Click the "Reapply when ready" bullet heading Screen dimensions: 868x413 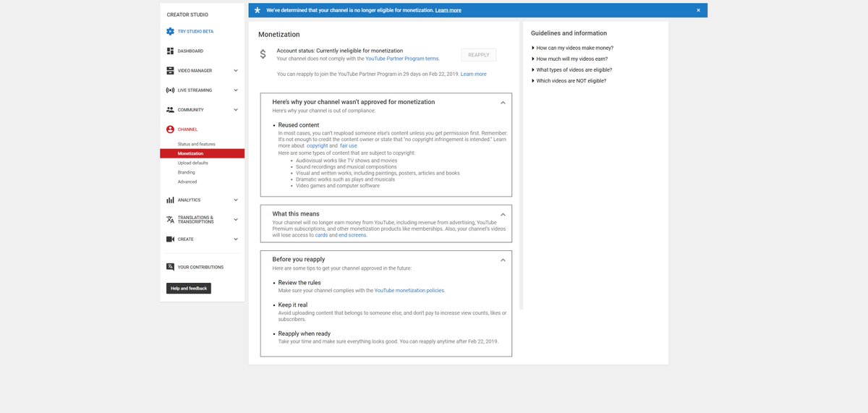tap(305, 334)
